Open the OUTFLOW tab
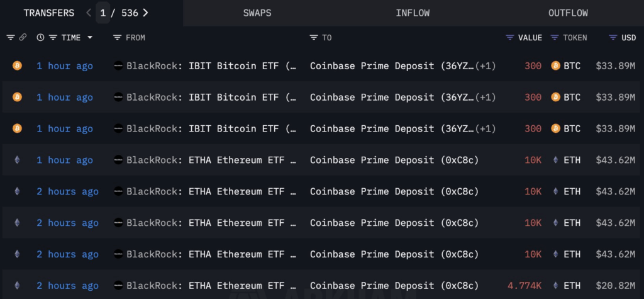The width and height of the screenshot is (644, 299). (568, 13)
